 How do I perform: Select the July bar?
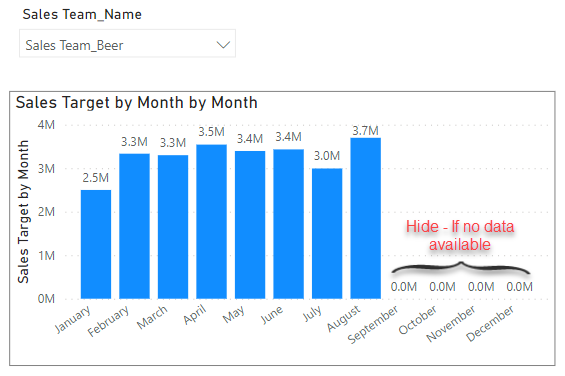327,234
